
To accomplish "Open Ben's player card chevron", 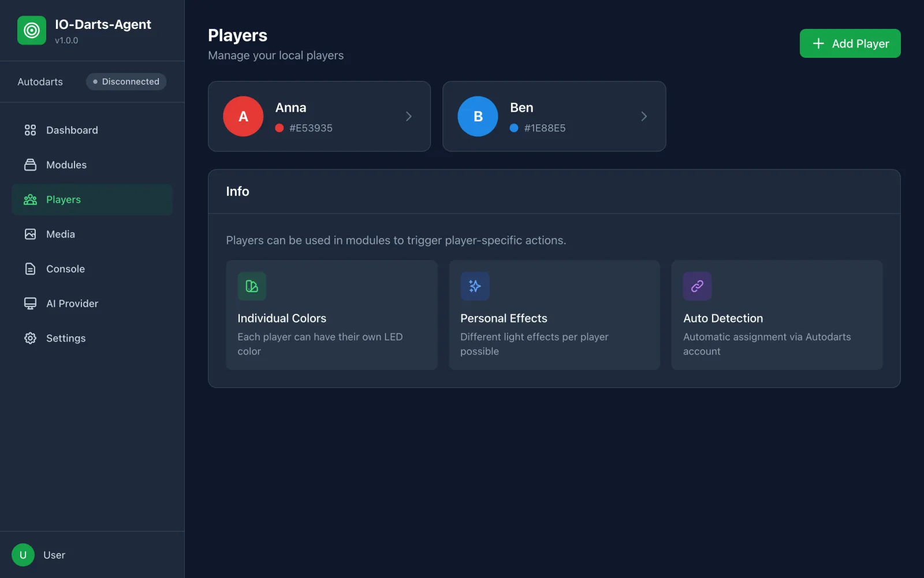I will (644, 116).
